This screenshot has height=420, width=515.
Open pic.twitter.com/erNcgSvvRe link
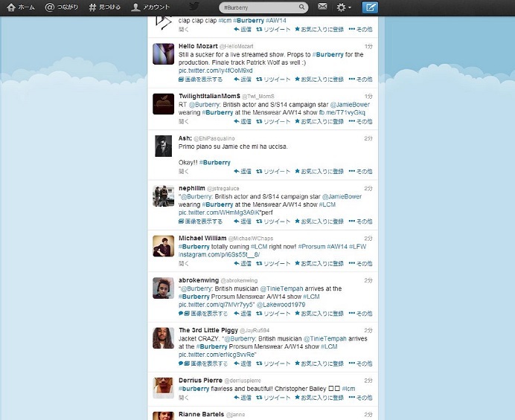click(x=217, y=355)
